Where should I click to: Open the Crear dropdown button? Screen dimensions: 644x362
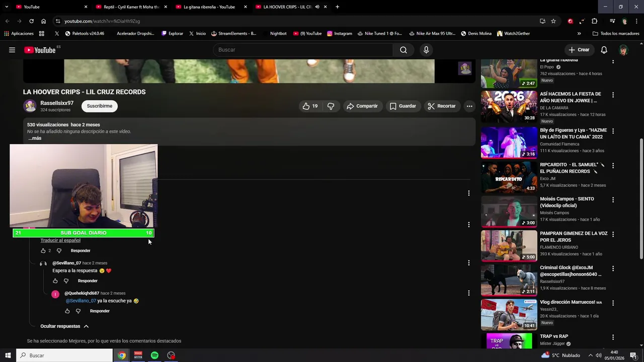(x=579, y=50)
